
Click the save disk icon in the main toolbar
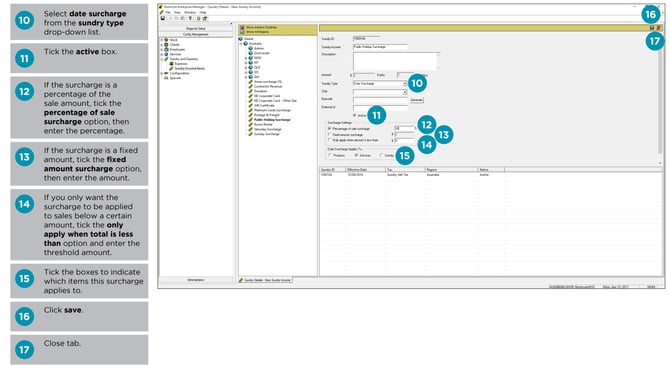pyautogui.click(x=163, y=18)
